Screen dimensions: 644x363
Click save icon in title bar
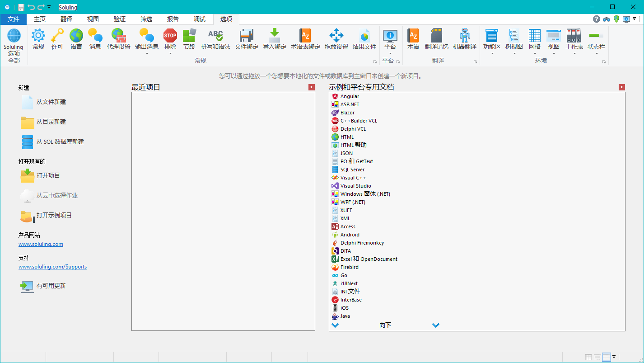(21, 7)
